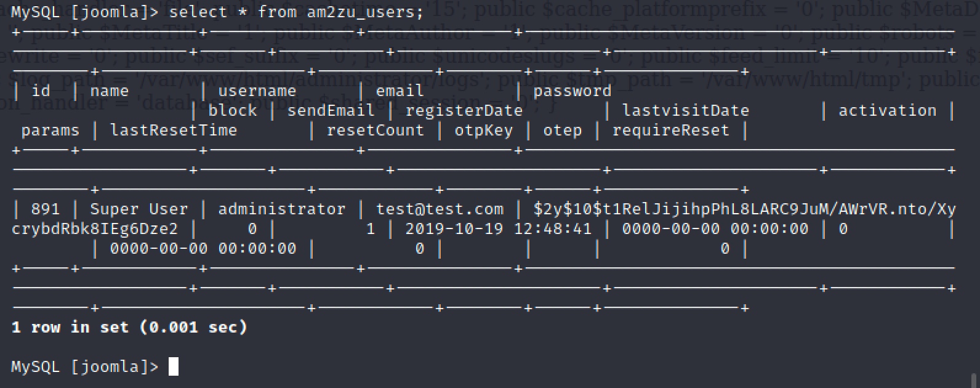The image size is (980, 388).
Task: Click the terminal cursor block at the prompt
Action: pos(174,366)
